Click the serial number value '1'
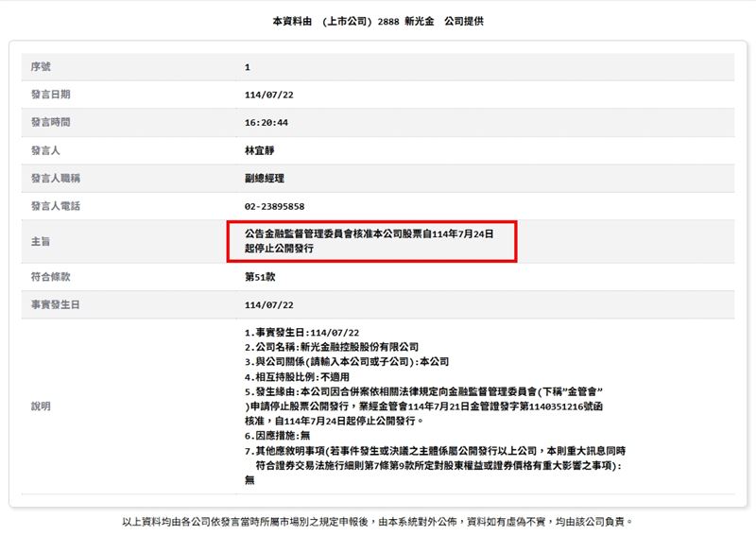756x536 pixels. pyautogui.click(x=248, y=67)
